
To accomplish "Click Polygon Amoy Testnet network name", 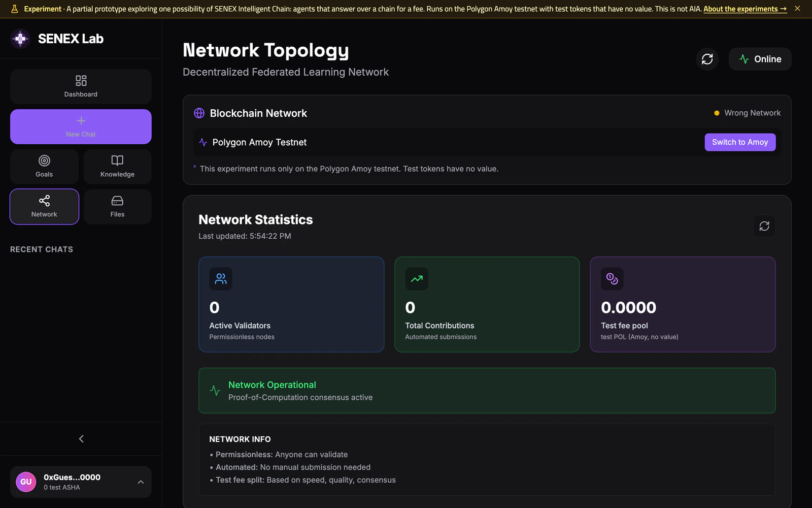I will click(259, 142).
